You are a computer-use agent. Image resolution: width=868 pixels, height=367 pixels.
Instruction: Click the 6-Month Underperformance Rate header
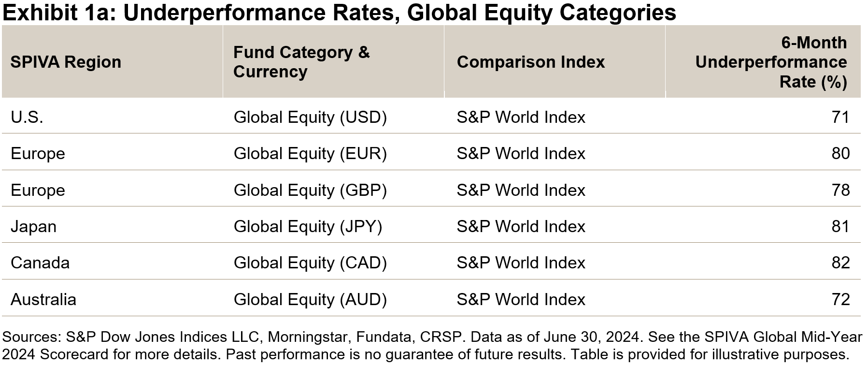771,62
